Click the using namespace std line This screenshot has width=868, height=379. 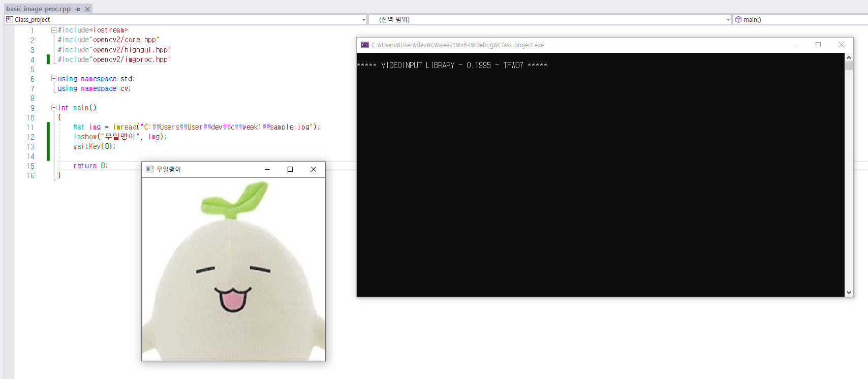pyautogui.click(x=97, y=79)
